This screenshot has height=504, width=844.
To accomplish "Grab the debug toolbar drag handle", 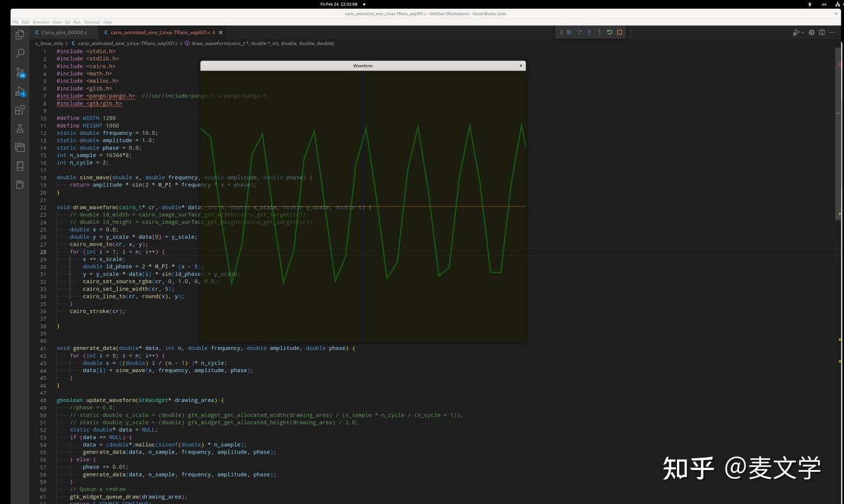I will pyautogui.click(x=561, y=32).
